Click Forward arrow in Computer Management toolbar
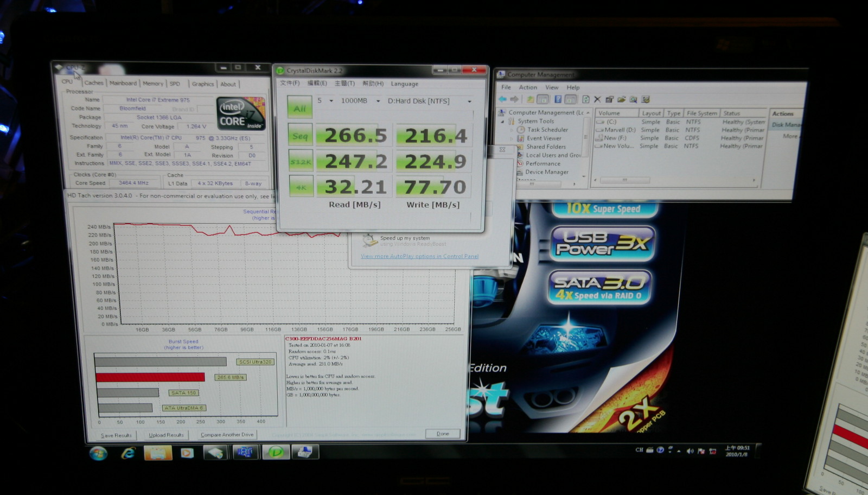Screen dimensions: 868x495 coord(514,99)
